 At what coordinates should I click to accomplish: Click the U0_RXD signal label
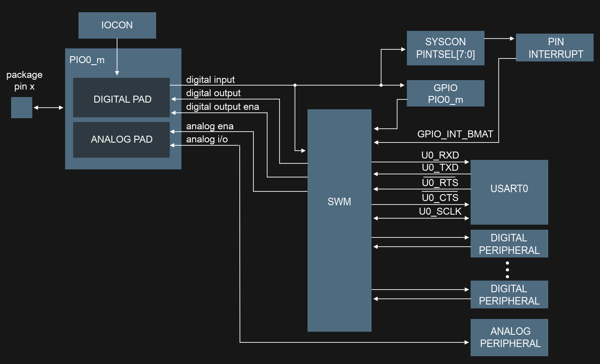[440, 155]
